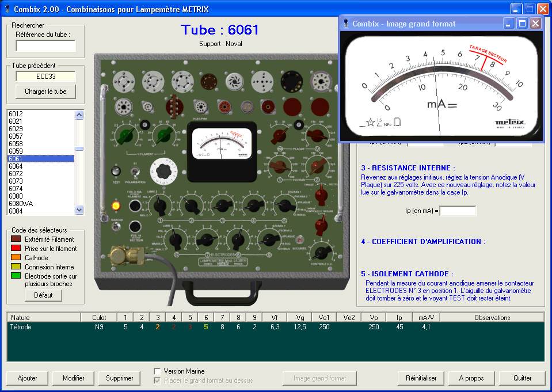Screen dimensions: 552x392
Task: Select tube 6074 in the list
Action: point(41,189)
